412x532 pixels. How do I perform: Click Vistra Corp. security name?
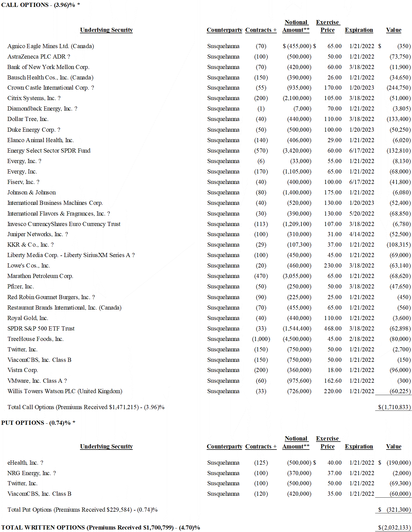tap(23, 370)
